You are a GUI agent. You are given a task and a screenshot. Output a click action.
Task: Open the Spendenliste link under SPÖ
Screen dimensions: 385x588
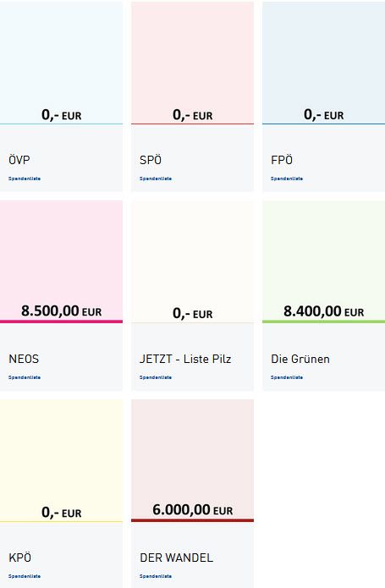[x=156, y=179]
